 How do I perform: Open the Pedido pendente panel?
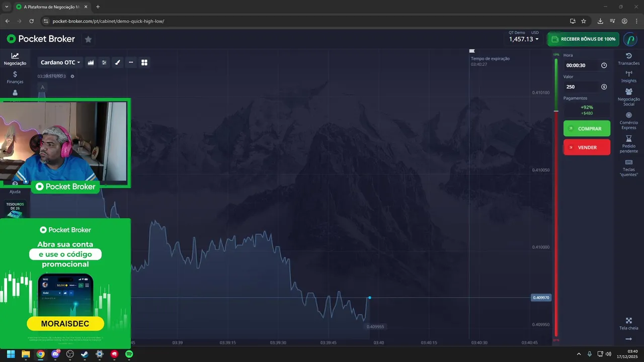pos(629,144)
